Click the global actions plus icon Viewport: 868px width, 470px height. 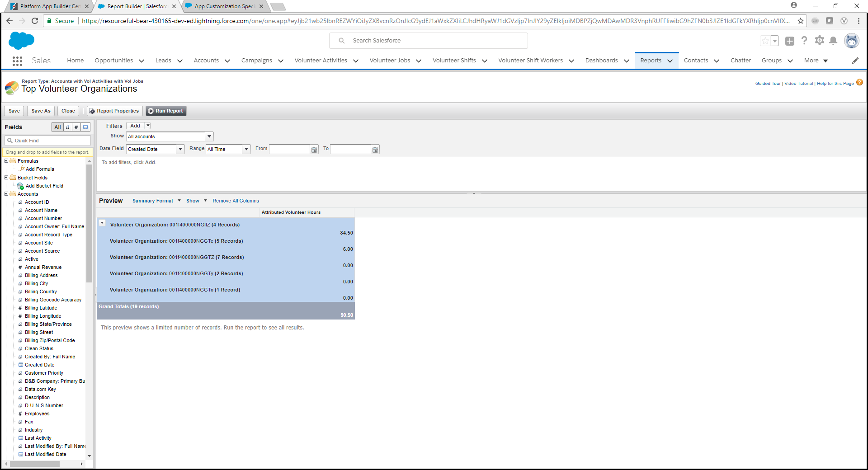click(790, 41)
